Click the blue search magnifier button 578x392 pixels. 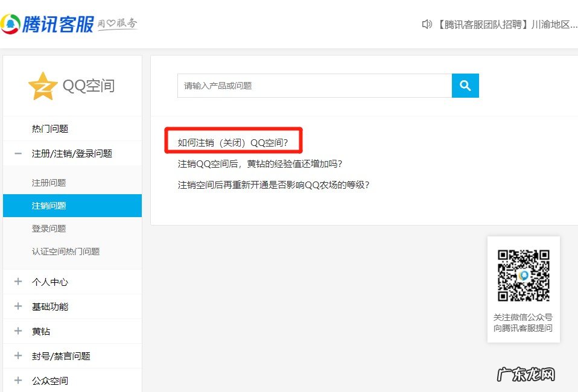click(x=465, y=86)
